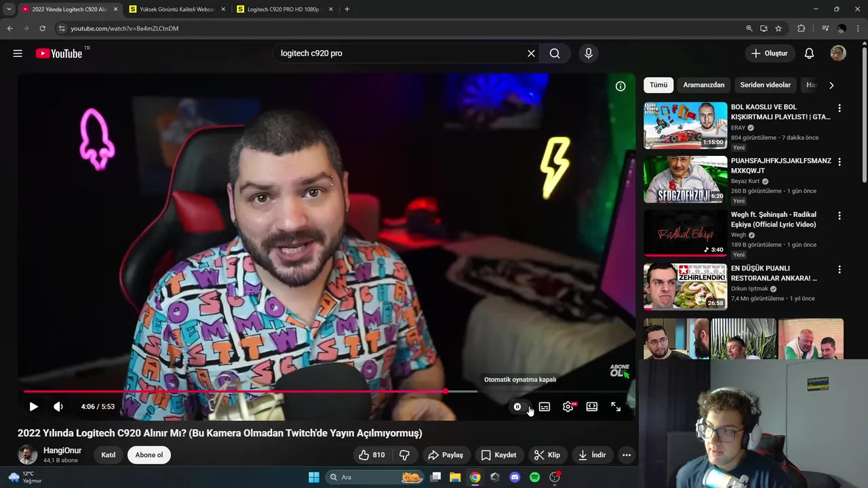Click the taskbar Ara search box
Image resolution: width=868 pixels, height=488 pixels.
pyautogui.click(x=374, y=477)
